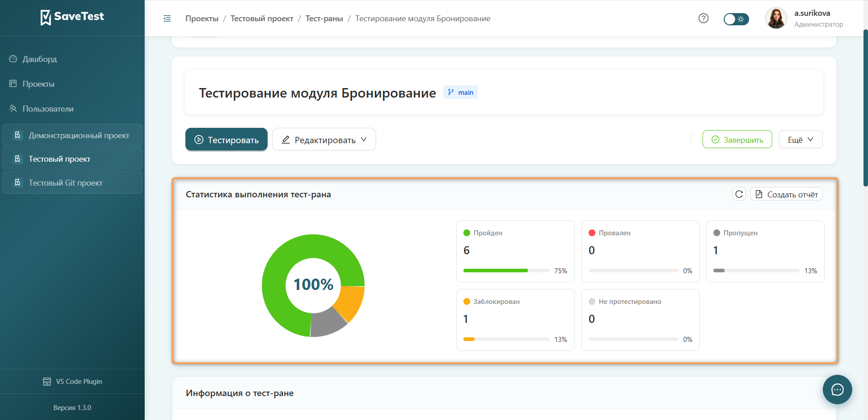
Task: Click the Информация о тест-ране heading
Action: coord(240,393)
